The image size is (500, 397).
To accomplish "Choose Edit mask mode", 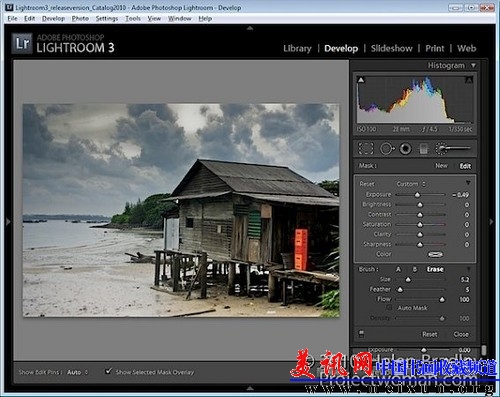I will [465, 166].
